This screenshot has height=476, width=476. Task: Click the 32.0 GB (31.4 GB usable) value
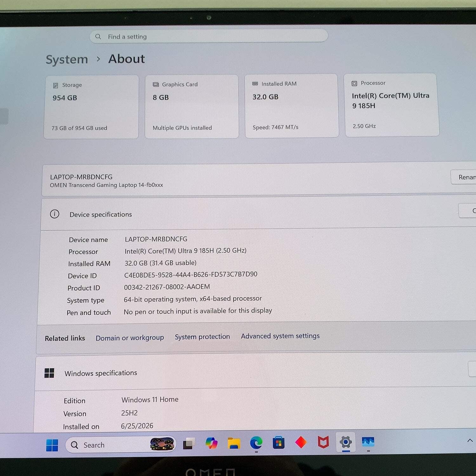coord(161,263)
